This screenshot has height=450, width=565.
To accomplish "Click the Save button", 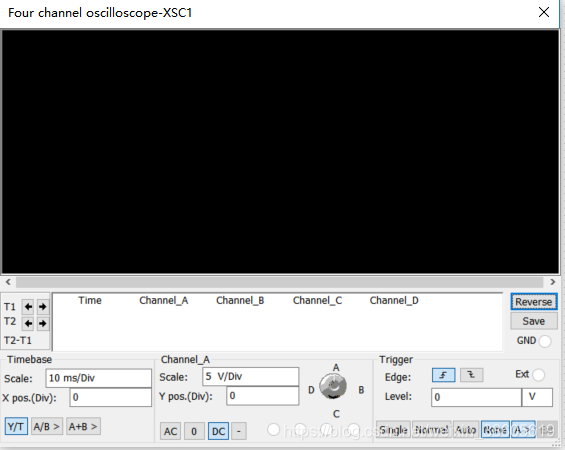I will tap(534, 321).
